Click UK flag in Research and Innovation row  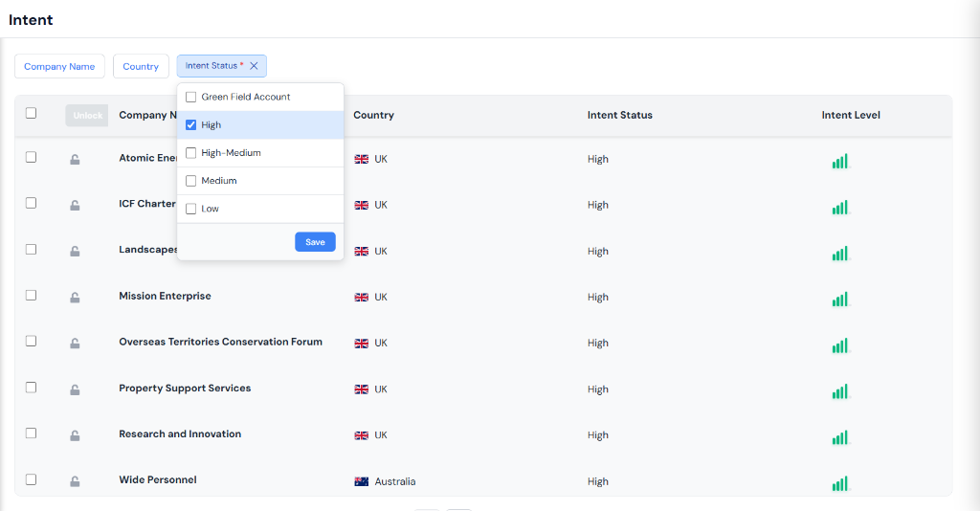361,435
